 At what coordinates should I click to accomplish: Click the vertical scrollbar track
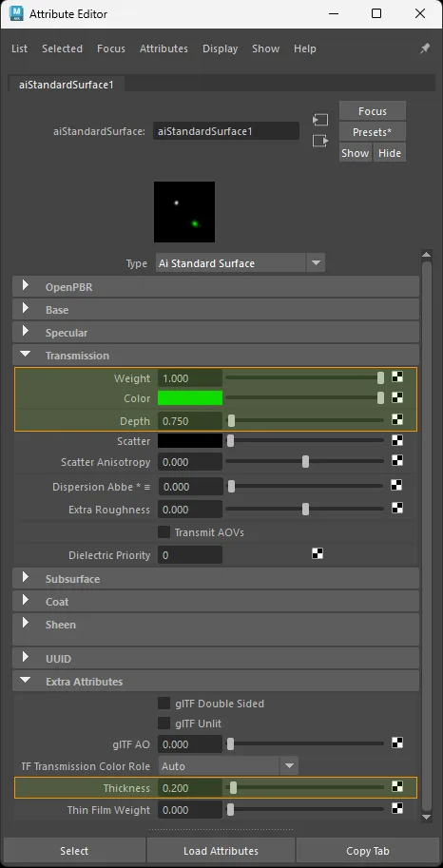(427, 535)
